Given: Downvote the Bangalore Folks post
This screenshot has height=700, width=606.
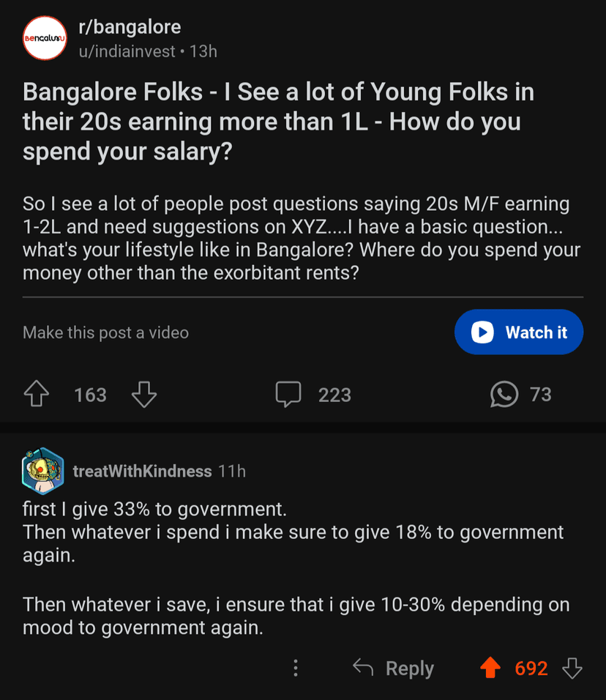Looking at the screenshot, I should (144, 395).
